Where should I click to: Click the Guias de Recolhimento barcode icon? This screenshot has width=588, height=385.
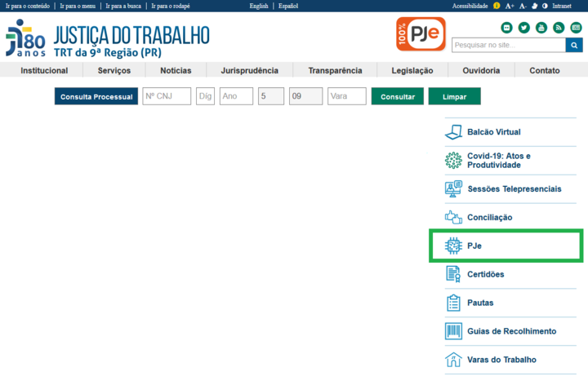coord(453,331)
